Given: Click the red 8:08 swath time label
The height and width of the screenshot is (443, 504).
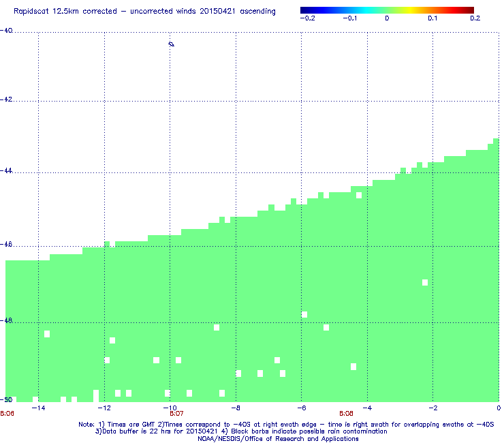Looking at the screenshot, I should (346, 414).
